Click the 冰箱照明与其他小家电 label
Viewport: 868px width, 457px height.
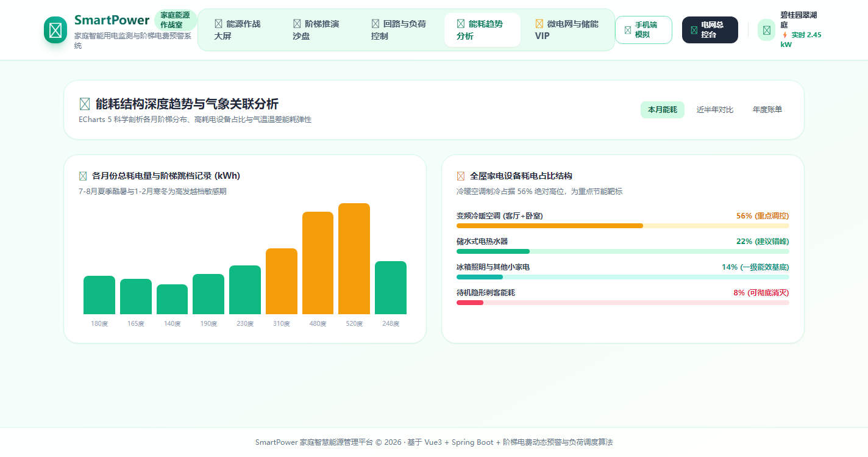[x=493, y=267]
